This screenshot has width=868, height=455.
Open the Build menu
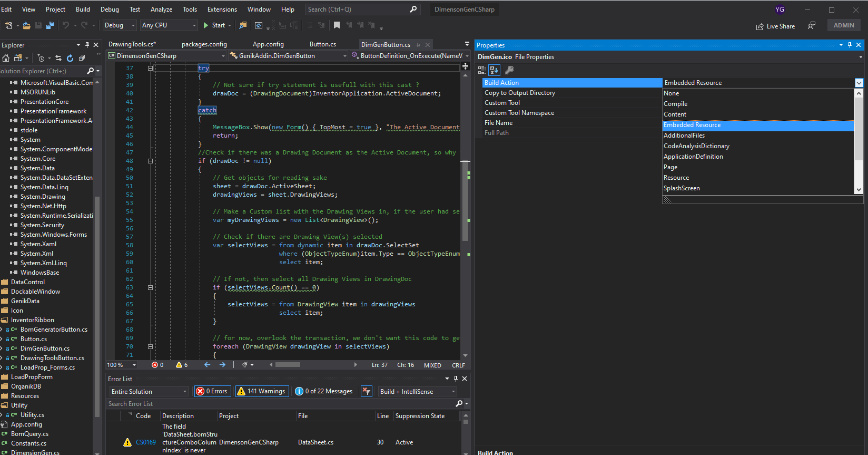pos(83,9)
